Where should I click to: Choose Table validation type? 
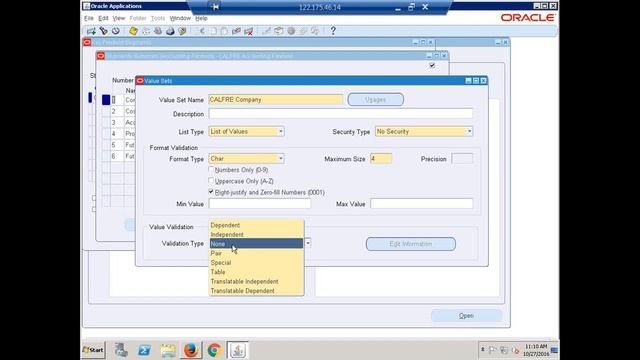(256, 272)
